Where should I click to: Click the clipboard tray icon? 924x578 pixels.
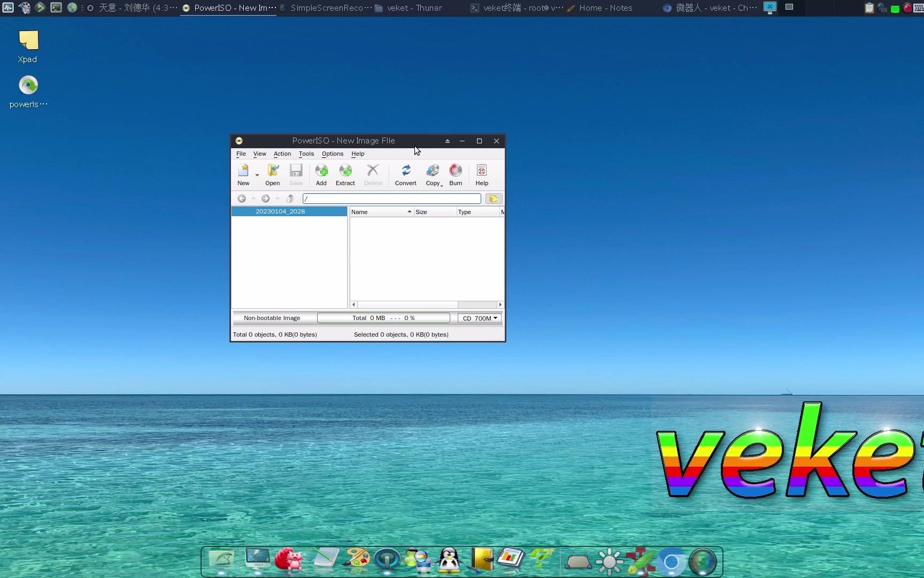(x=869, y=8)
